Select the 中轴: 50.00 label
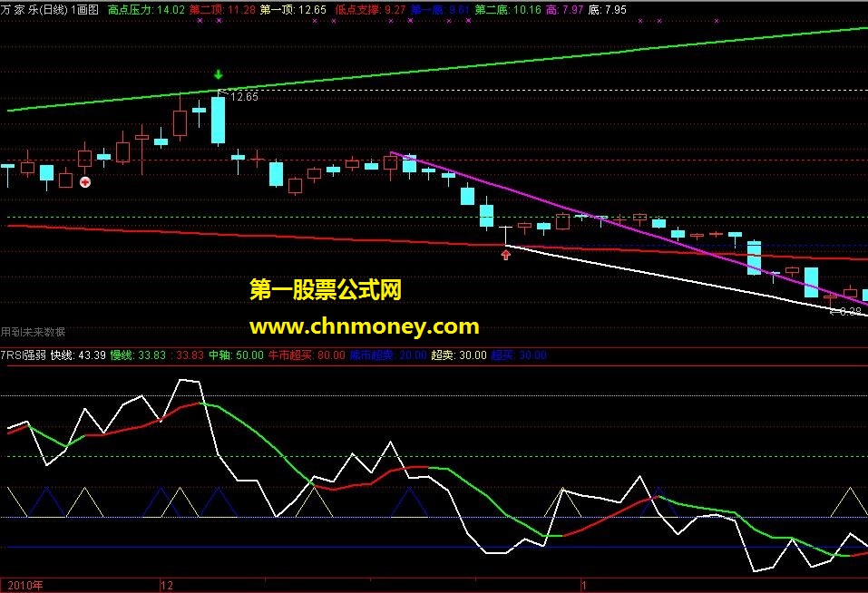Screen dimensions: 868x593 click(x=236, y=355)
